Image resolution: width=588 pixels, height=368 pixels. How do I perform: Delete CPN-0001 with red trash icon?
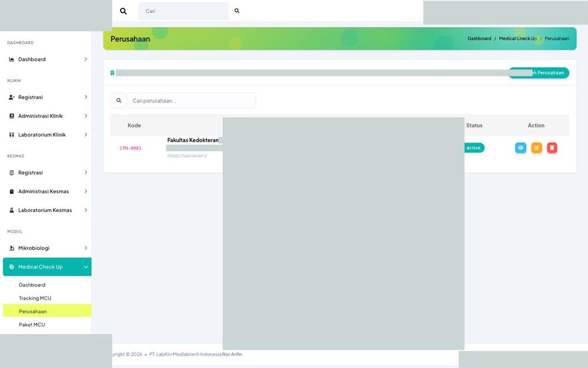pos(552,148)
